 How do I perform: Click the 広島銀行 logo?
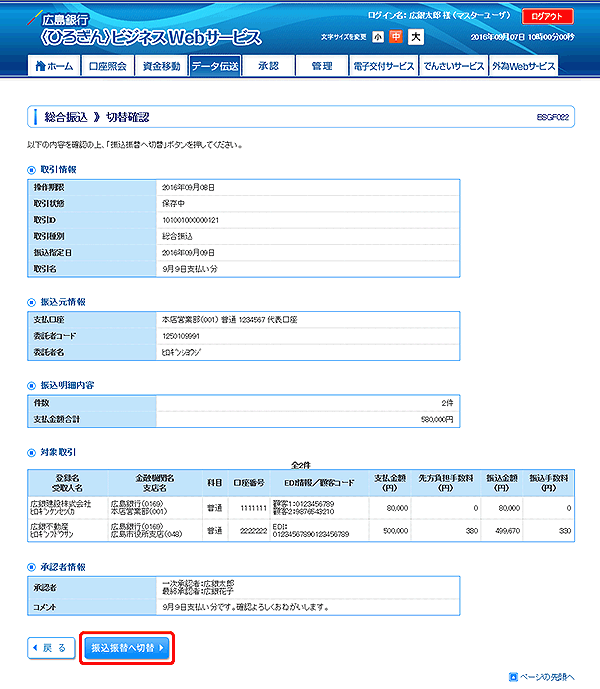point(65,19)
